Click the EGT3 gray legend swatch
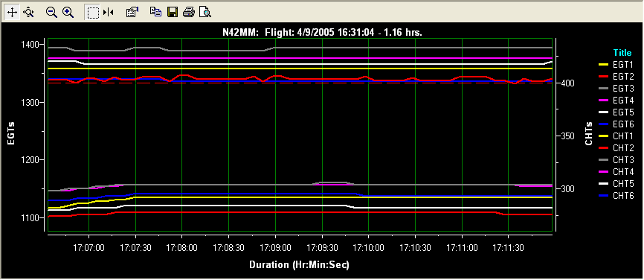Screen dimensions: 644x280 pyautogui.click(x=604, y=89)
